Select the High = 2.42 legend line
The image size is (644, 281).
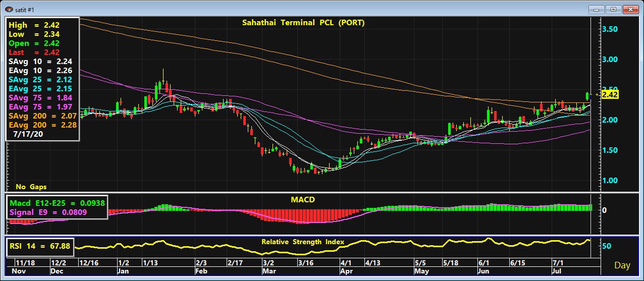(x=34, y=25)
